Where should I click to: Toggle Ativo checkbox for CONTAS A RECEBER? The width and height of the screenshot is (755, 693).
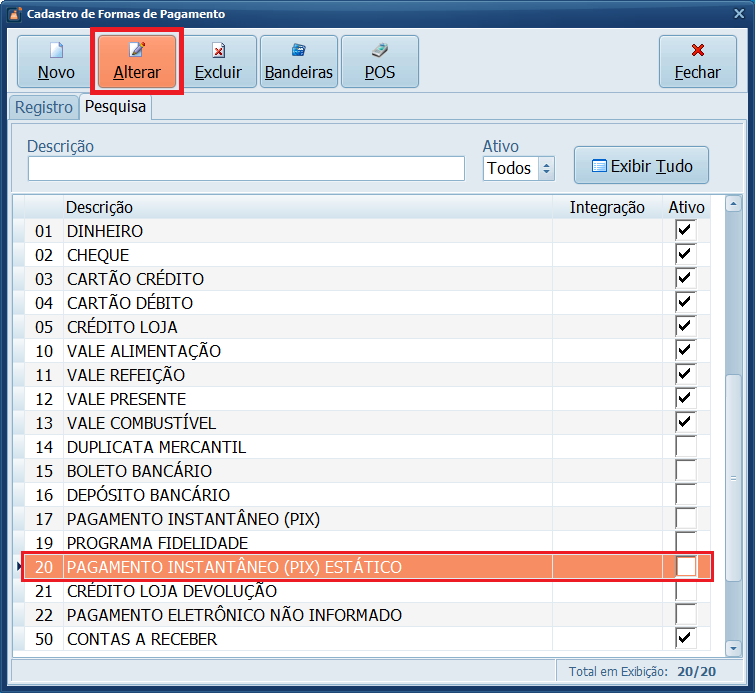[685, 639]
